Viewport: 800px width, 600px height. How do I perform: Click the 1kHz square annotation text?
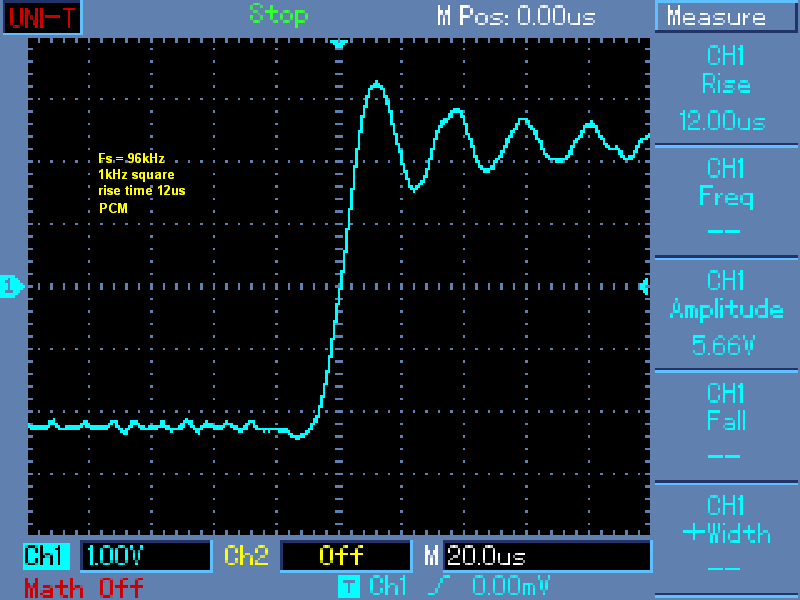coord(136,174)
